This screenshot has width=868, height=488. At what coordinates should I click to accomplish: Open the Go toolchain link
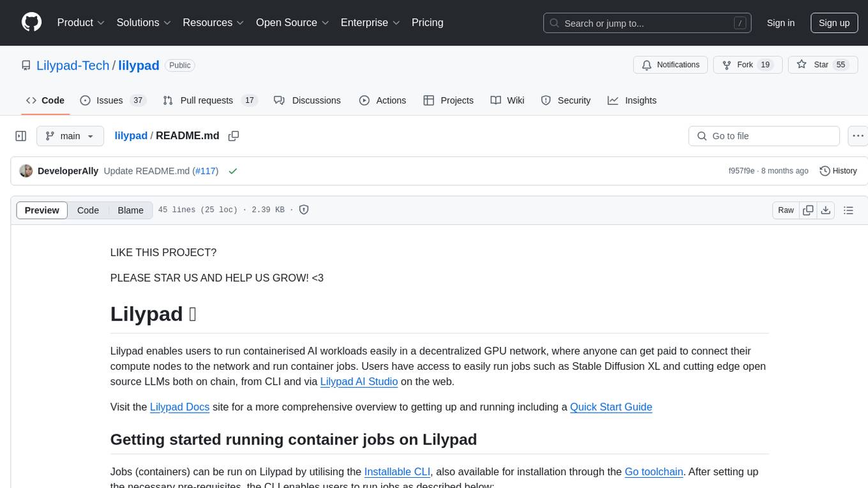(654, 471)
